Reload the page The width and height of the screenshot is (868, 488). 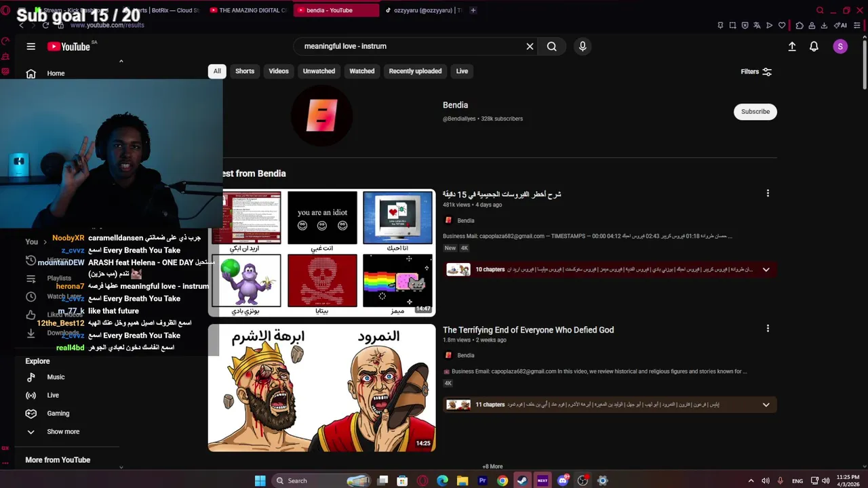pyautogui.click(x=45, y=25)
